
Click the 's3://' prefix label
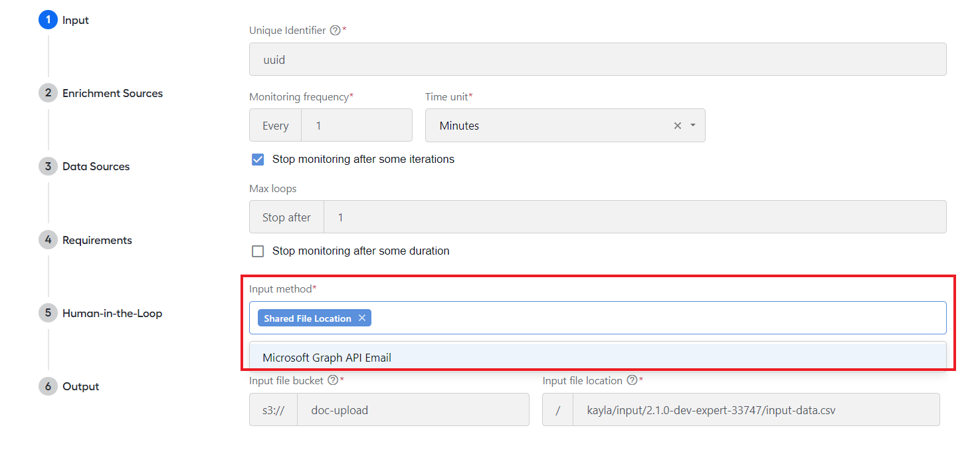(x=273, y=410)
